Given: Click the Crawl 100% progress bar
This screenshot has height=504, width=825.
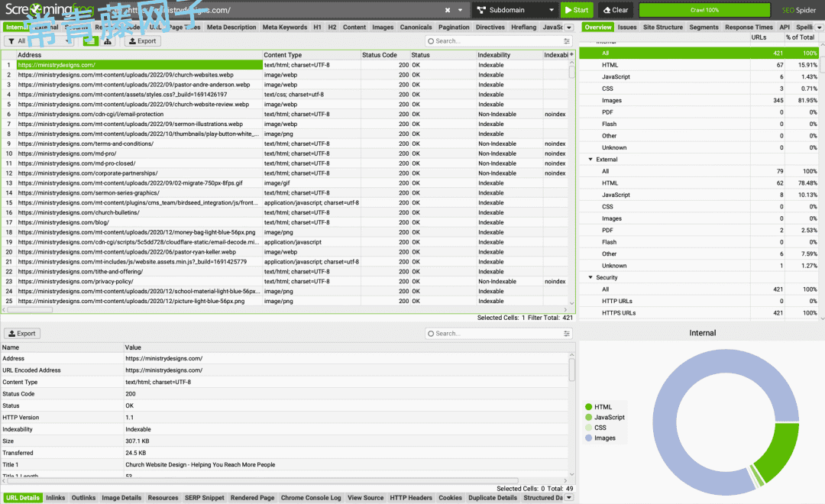Looking at the screenshot, I should coord(704,10).
